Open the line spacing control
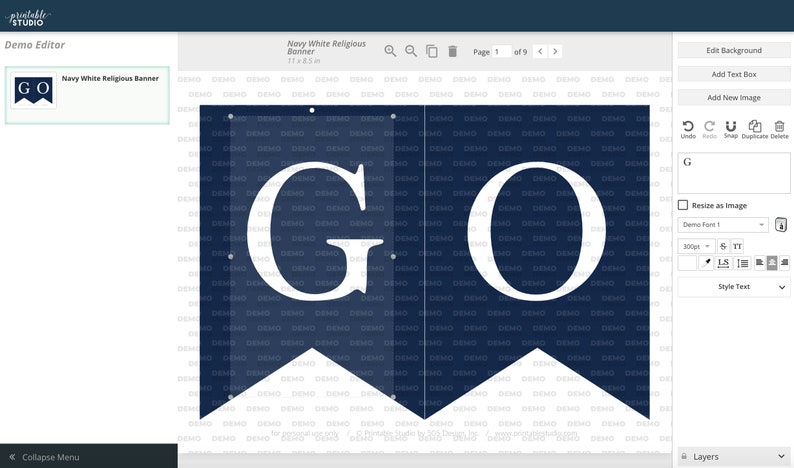Screen dimensions: 794x468 [742, 262]
